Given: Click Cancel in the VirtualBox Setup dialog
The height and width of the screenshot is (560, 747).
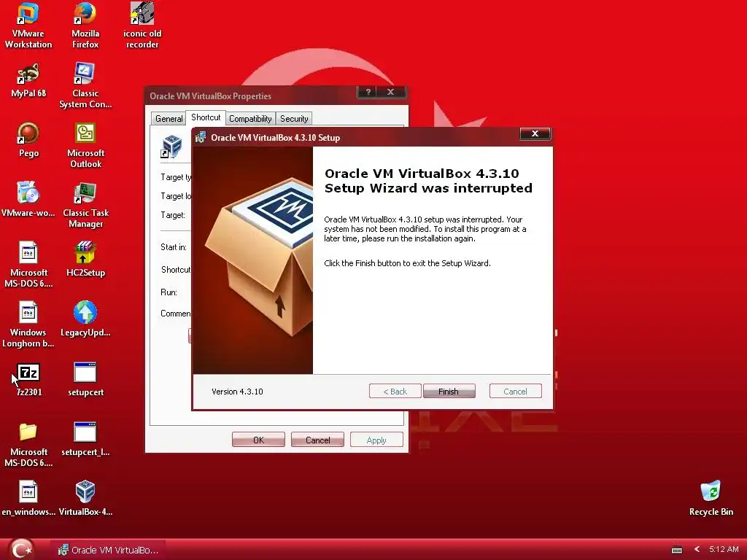Looking at the screenshot, I should point(516,392).
